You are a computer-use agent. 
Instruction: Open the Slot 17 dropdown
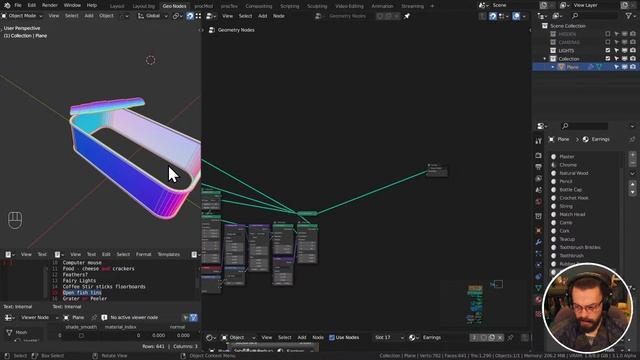pyautogui.click(x=389, y=338)
